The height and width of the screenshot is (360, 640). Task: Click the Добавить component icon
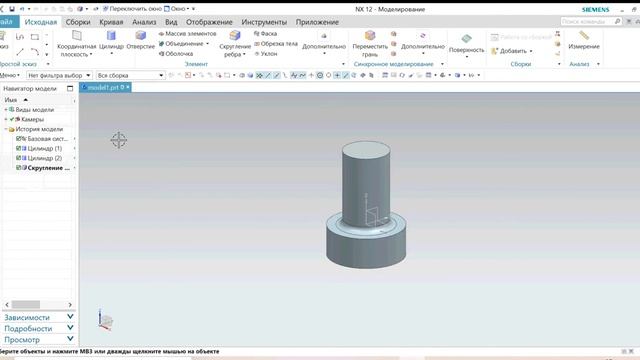pos(494,51)
